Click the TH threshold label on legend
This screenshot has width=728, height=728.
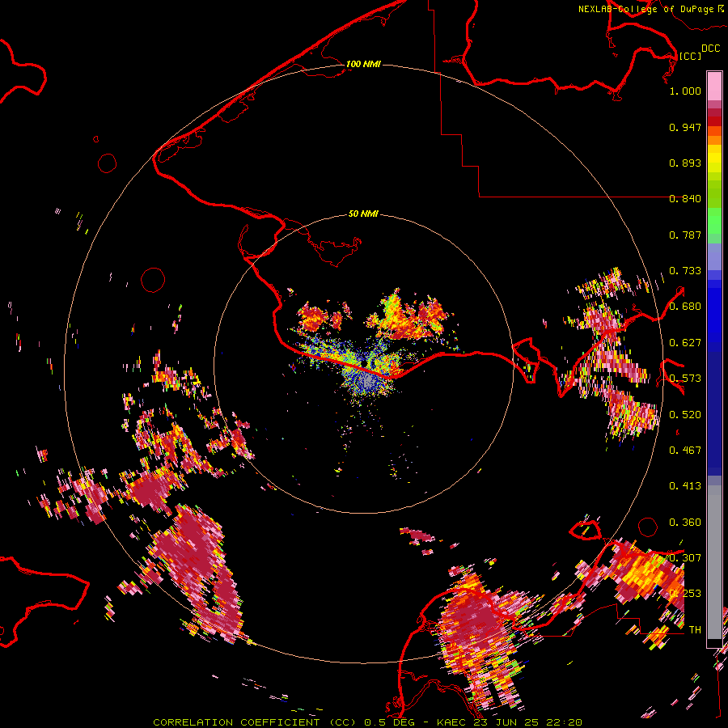(695, 630)
